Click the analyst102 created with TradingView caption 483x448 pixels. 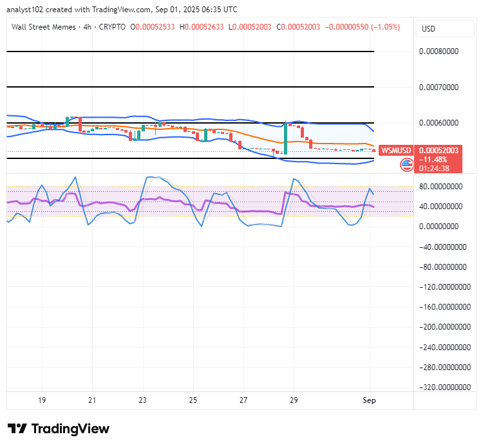tap(122, 10)
